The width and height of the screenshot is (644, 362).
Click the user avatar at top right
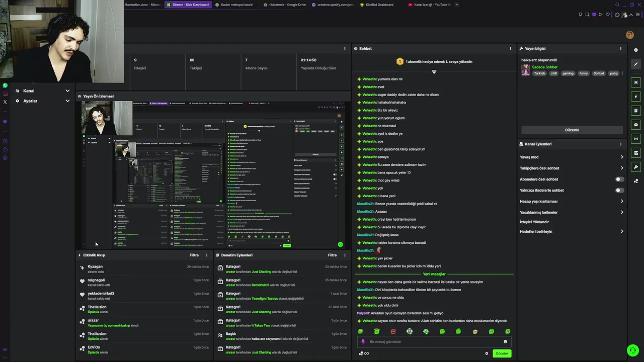point(630,35)
